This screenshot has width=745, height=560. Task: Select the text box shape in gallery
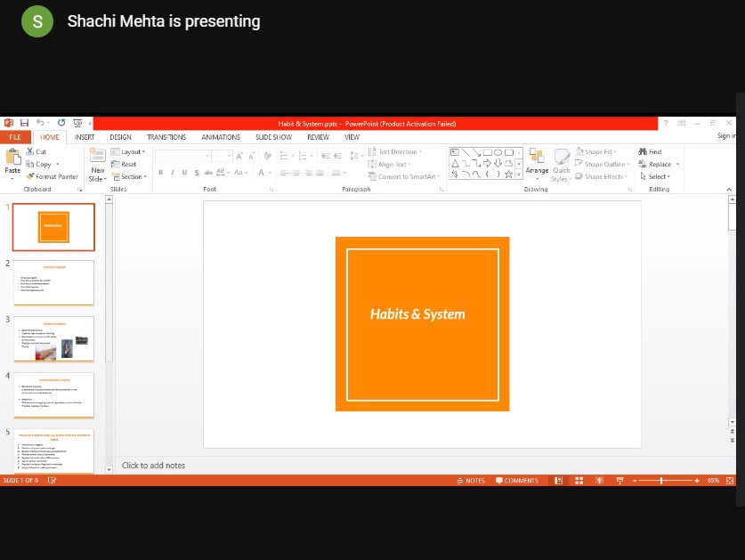point(455,152)
